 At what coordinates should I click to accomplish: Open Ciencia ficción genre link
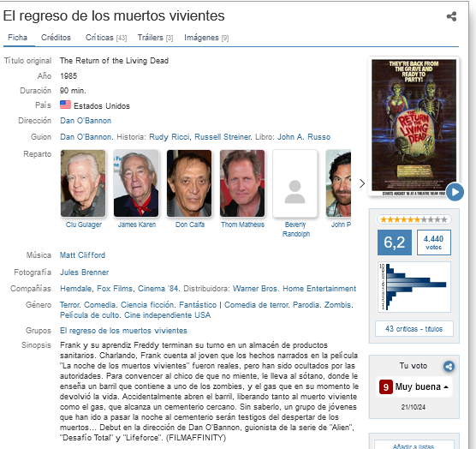[147, 305]
